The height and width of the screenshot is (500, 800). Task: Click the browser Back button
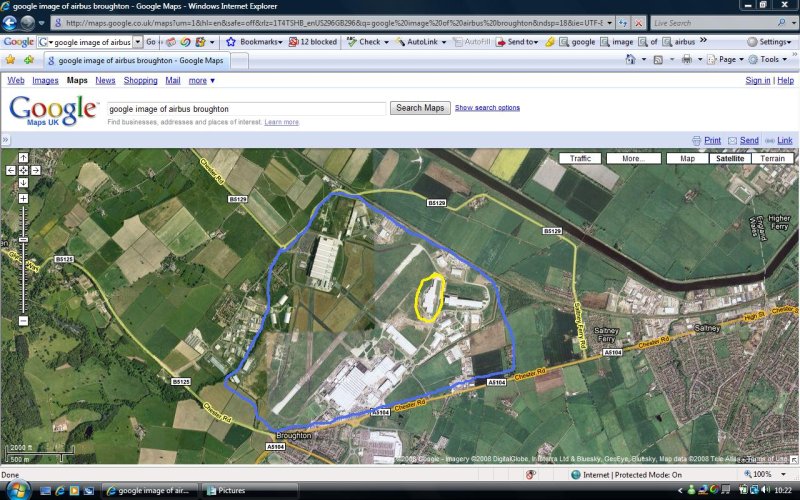point(10,22)
